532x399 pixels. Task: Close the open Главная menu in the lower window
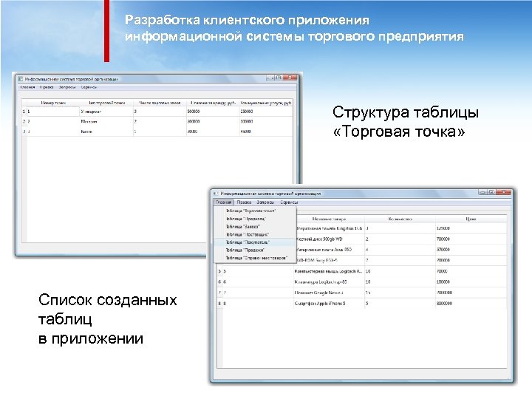(x=224, y=202)
